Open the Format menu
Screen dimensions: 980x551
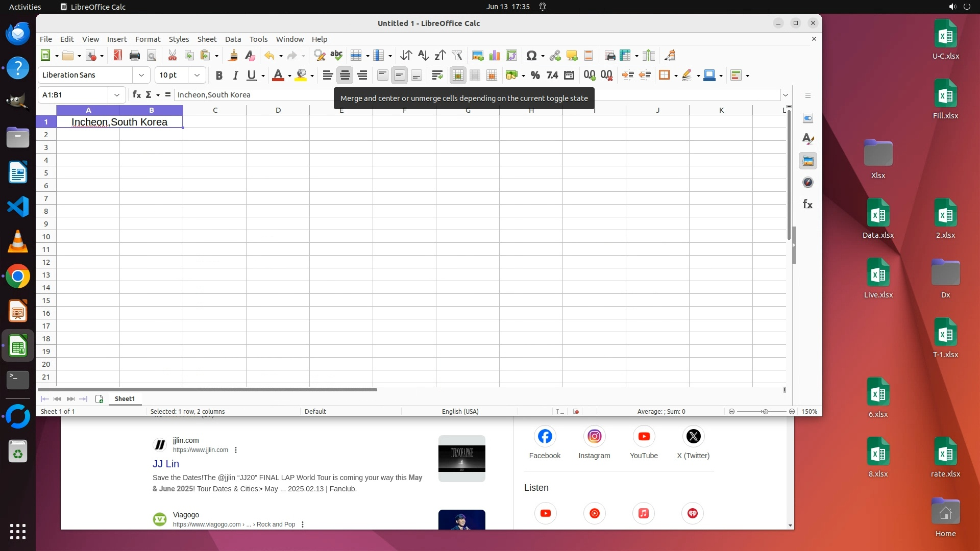(x=148, y=39)
